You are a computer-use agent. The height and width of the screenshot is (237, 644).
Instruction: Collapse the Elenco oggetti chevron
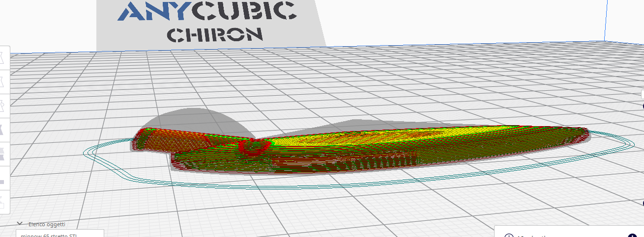[21, 224]
